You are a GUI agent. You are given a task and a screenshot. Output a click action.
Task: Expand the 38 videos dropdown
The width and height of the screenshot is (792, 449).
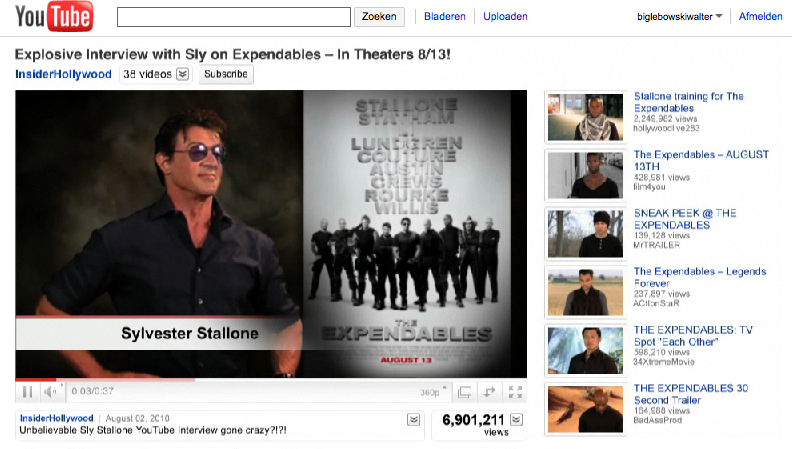point(182,74)
